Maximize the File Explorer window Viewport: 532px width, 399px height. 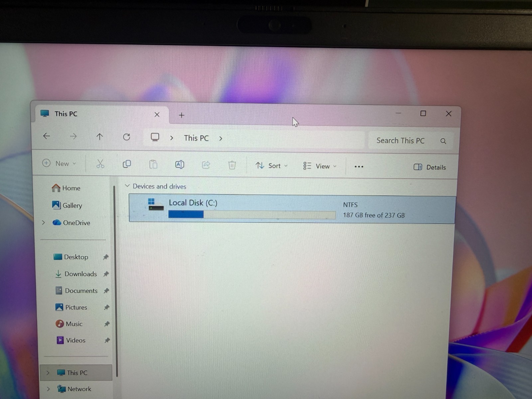point(423,113)
